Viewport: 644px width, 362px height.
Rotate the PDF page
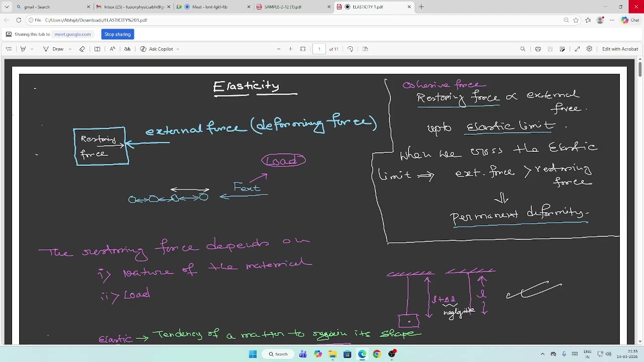[x=350, y=49]
